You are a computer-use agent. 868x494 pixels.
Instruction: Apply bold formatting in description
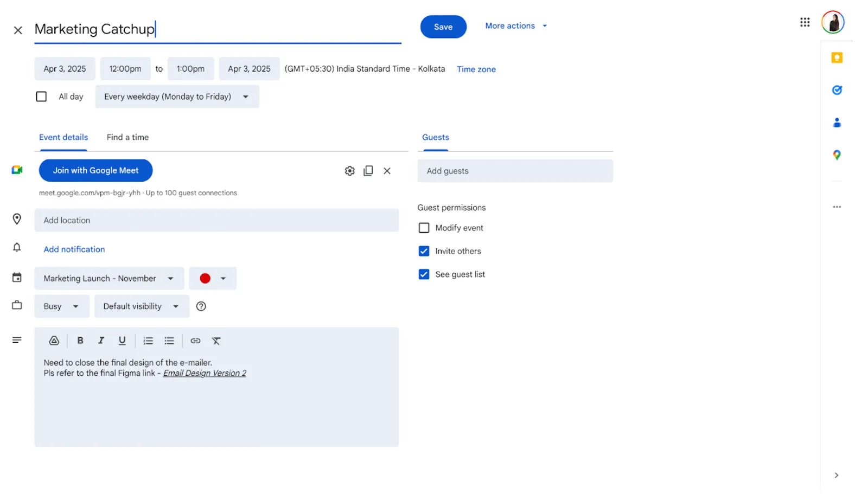click(80, 341)
